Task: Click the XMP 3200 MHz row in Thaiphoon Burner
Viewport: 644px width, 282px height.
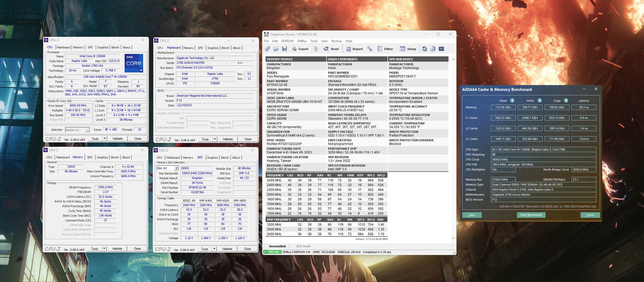Action: [326, 225]
